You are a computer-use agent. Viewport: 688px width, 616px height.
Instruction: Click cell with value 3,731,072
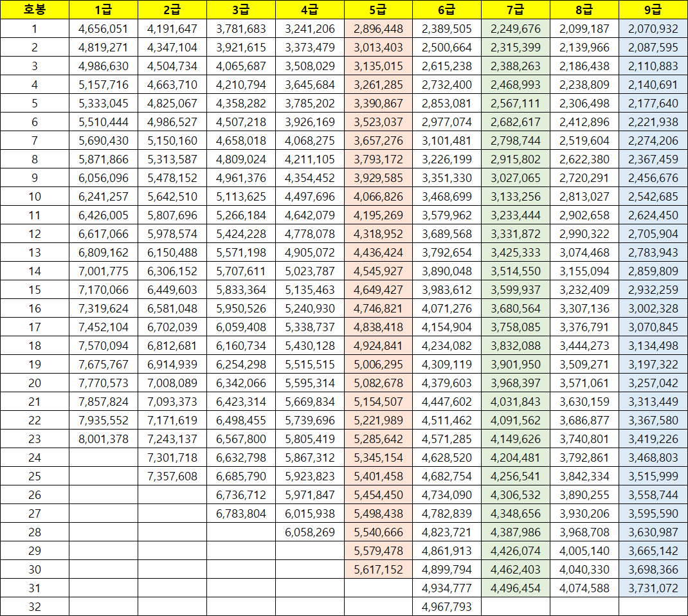[653, 588]
